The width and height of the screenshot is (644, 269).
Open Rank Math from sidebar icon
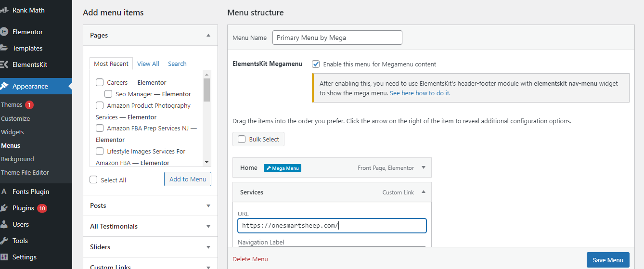click(3, 10)
